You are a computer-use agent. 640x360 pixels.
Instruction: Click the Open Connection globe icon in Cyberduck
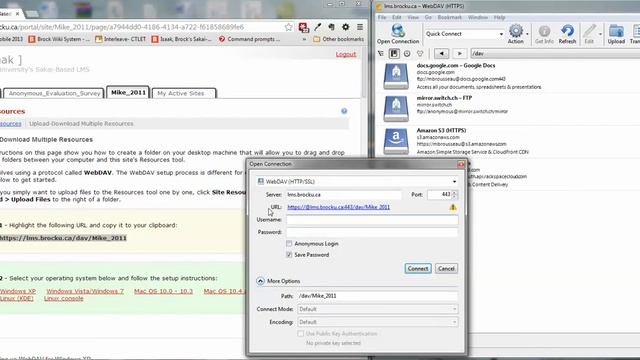pos(398,31)
